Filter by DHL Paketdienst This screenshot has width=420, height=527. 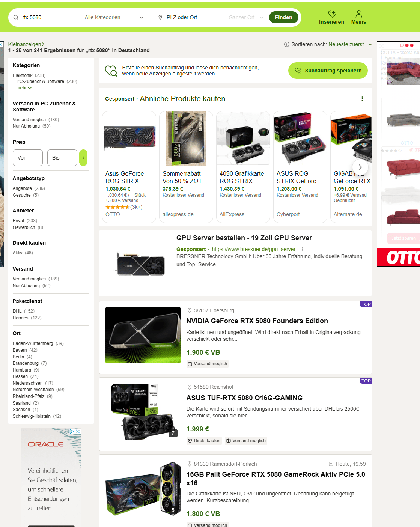click(17, 311)
